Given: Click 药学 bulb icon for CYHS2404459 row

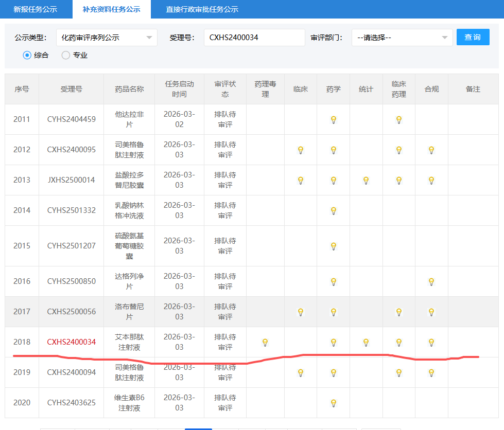Looking at the screenshot, I should (333, 120).
